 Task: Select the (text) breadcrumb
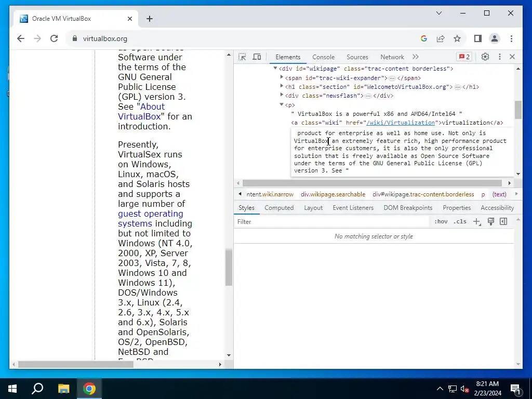(499, 194)
